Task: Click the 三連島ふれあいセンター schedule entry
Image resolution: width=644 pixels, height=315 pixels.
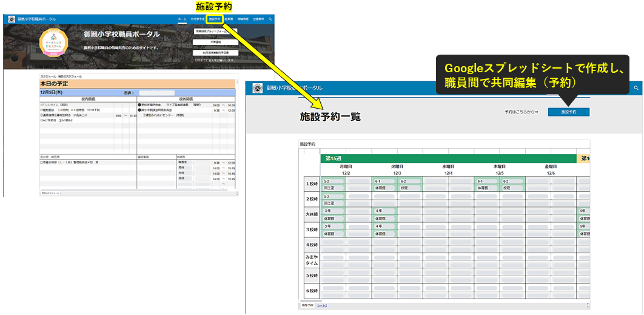Action: pyautogui.click(x=163, y=115)
